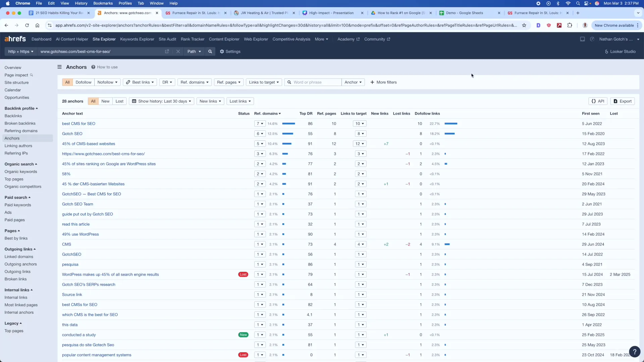Click the search magnifier button beside Path
The image size is (644, 362).
210,52
